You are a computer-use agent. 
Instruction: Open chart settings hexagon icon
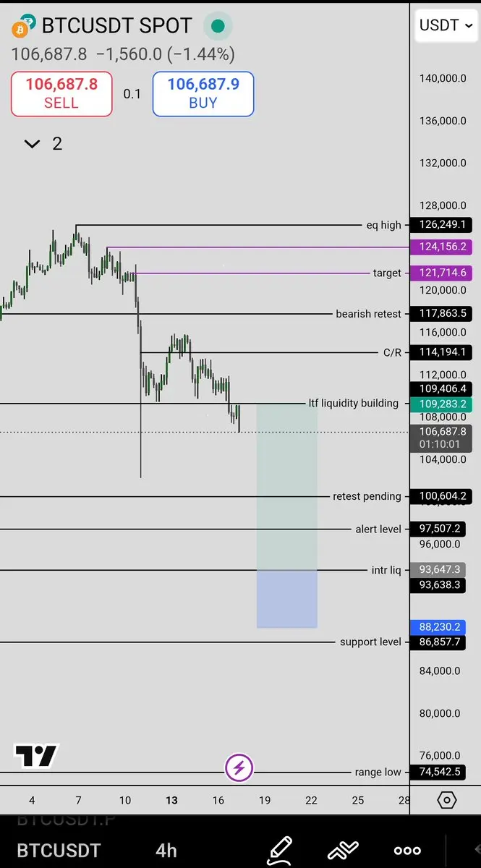447,800
